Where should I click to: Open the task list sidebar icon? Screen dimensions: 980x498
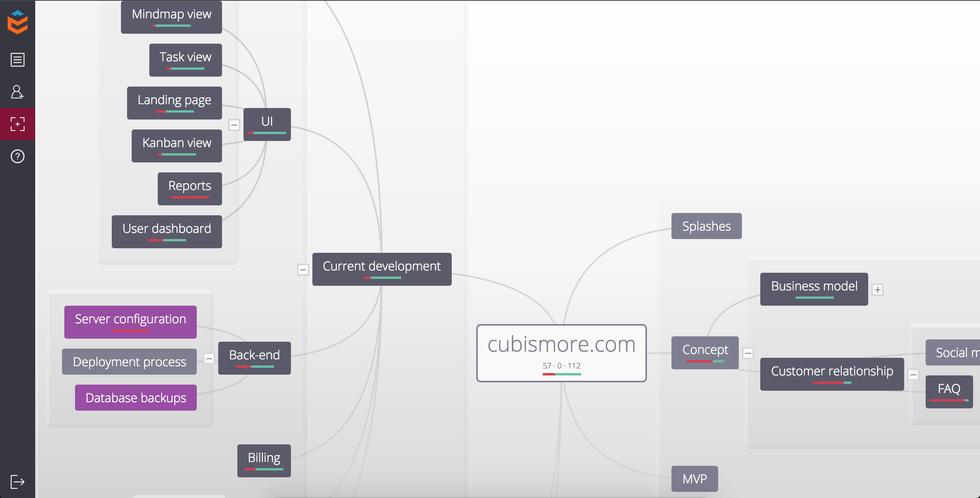pos(18,60)
